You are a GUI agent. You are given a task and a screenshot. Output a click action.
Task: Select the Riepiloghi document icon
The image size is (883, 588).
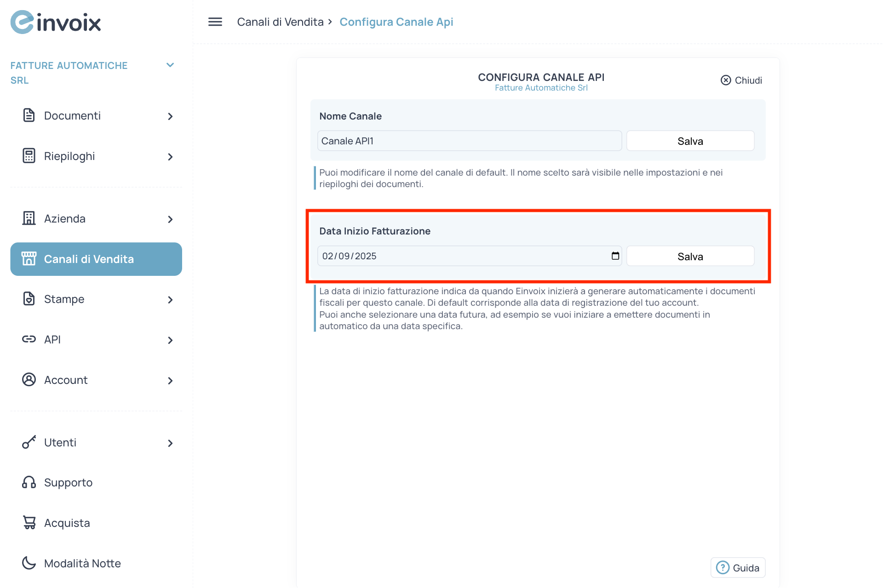29,156
